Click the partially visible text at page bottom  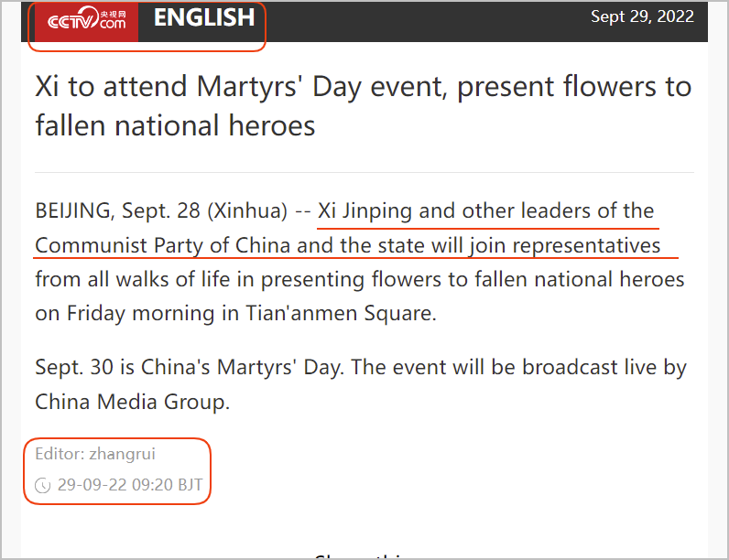[x=358, y=556]
